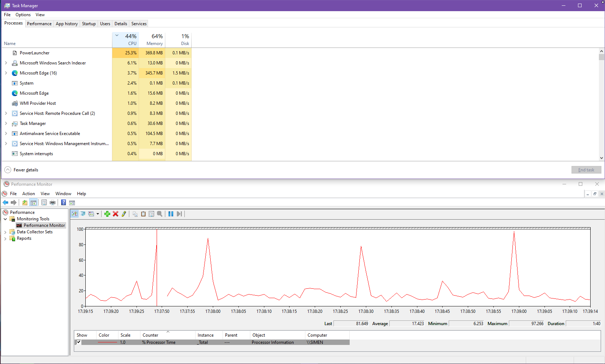Delete the selected counter with red X
This screenshot has height=364, width=605.
click(x=116, y=214)
